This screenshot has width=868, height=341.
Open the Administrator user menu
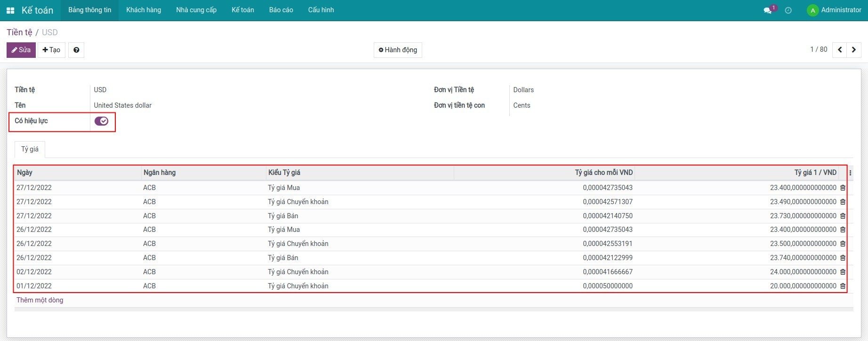pyautogui.click(x=834, y=10)
